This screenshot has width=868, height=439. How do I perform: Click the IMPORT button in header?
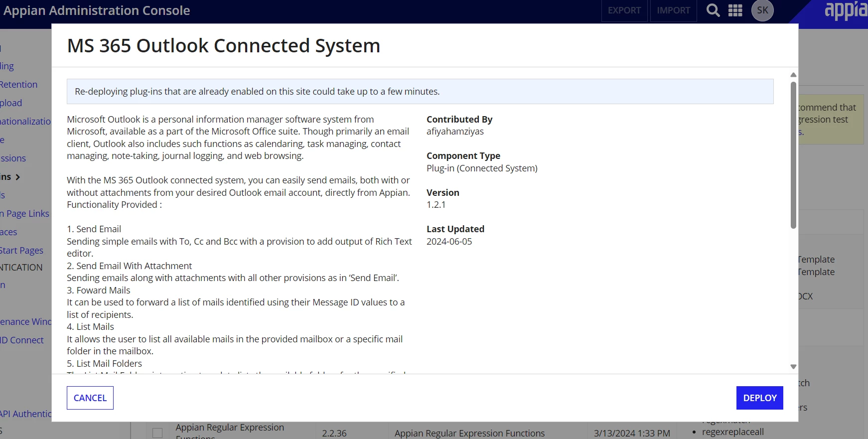[674, 10]
